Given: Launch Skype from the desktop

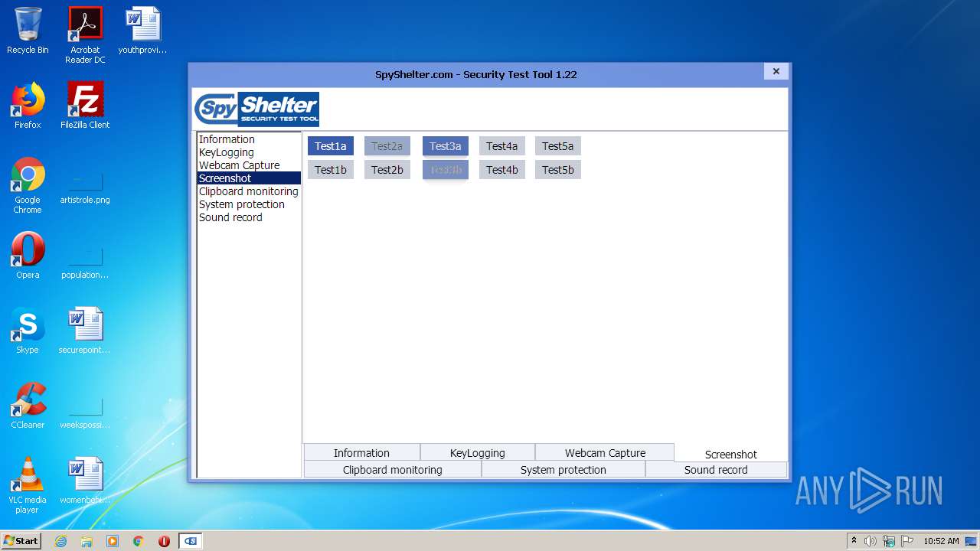Looking at the screenshot, I should point(28,331).
